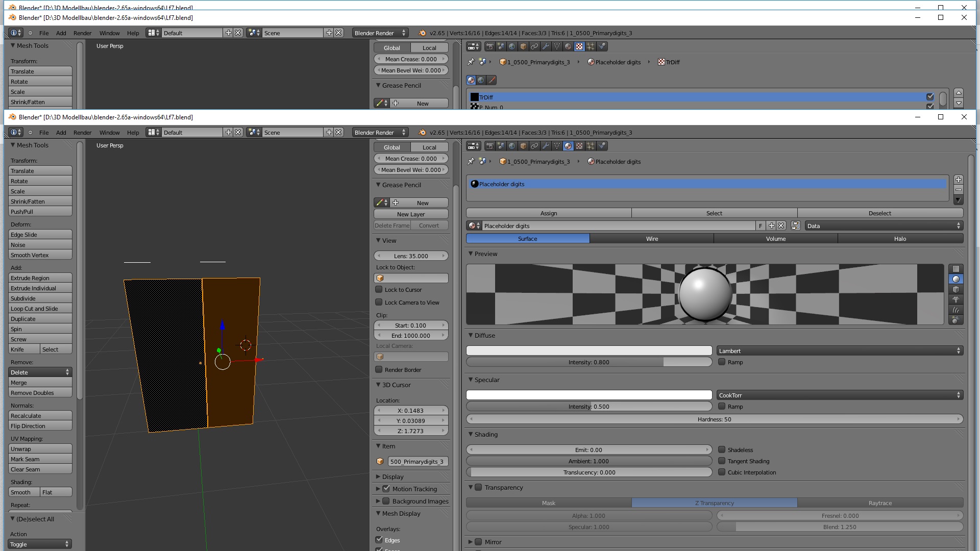Image resolution: width=980 pixels, height=551 pixels.
Task: Enable the Shadeless checkbox
Action: coord(722,449)
